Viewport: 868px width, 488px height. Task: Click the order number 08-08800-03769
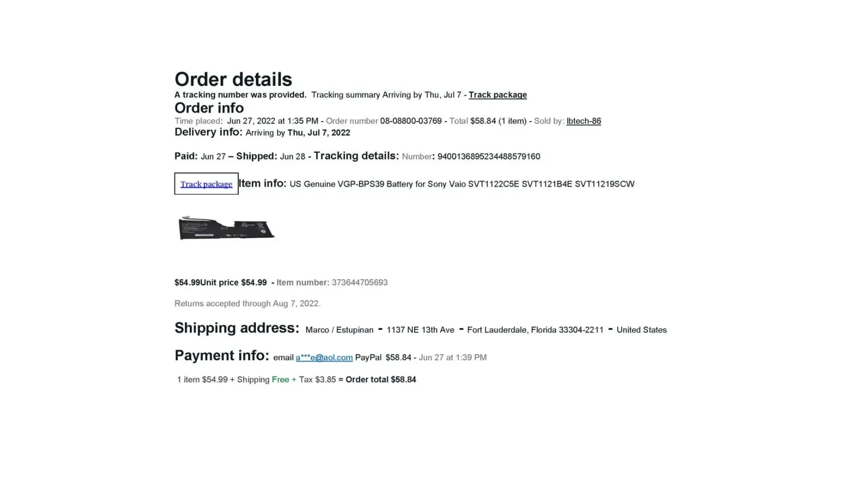tap(411, 121)
